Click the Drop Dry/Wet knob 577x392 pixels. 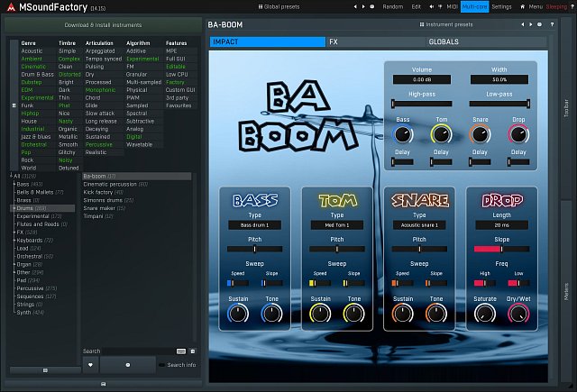[x=517, y=315]
